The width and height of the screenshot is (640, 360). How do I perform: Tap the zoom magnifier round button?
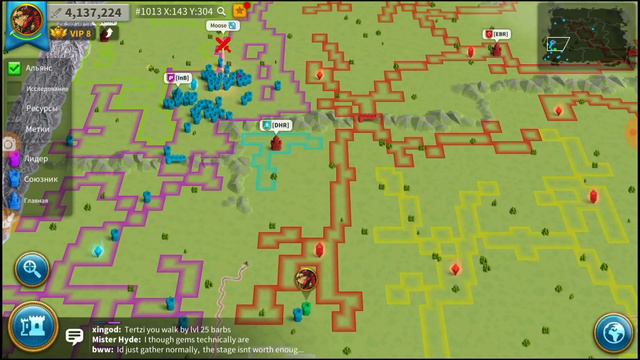tap(32, 269)
